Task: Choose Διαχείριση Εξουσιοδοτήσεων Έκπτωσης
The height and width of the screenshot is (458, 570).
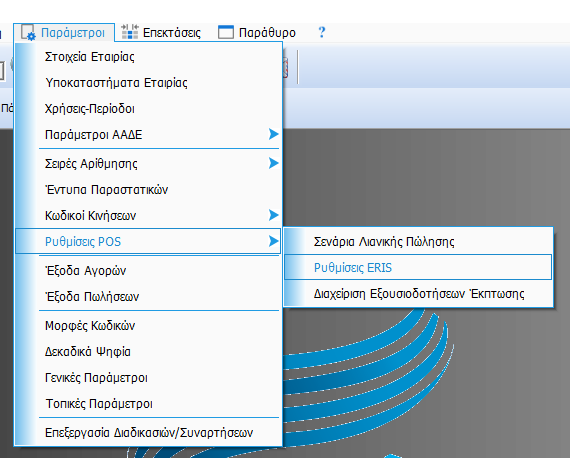Action: [418, 294]
